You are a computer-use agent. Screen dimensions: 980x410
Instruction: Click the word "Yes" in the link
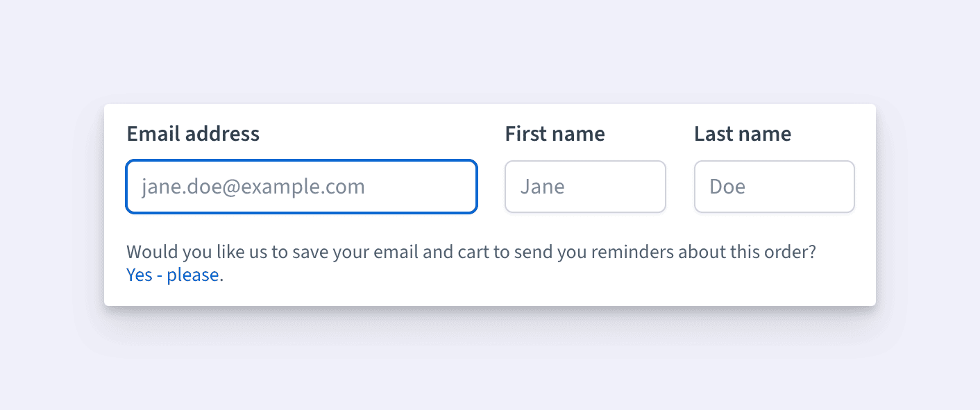tap(139, 275)
